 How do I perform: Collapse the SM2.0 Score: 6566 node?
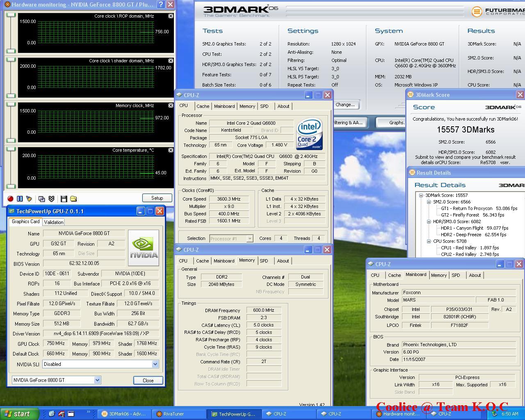[x=429, y=202]
